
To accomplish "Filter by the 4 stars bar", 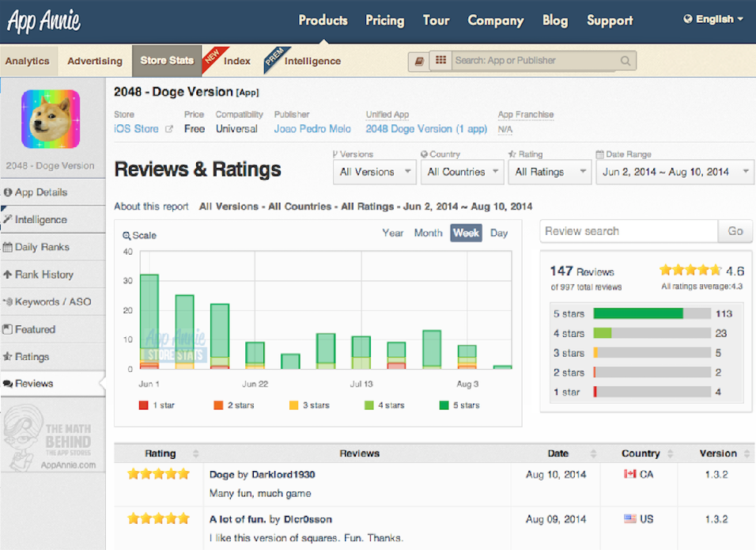I will (x=652, y=333).
